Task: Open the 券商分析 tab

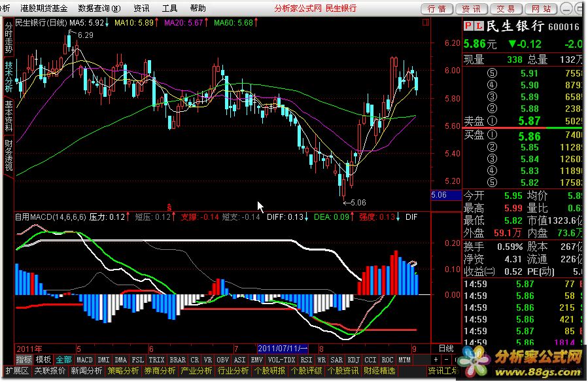Action: pos(160,371)
